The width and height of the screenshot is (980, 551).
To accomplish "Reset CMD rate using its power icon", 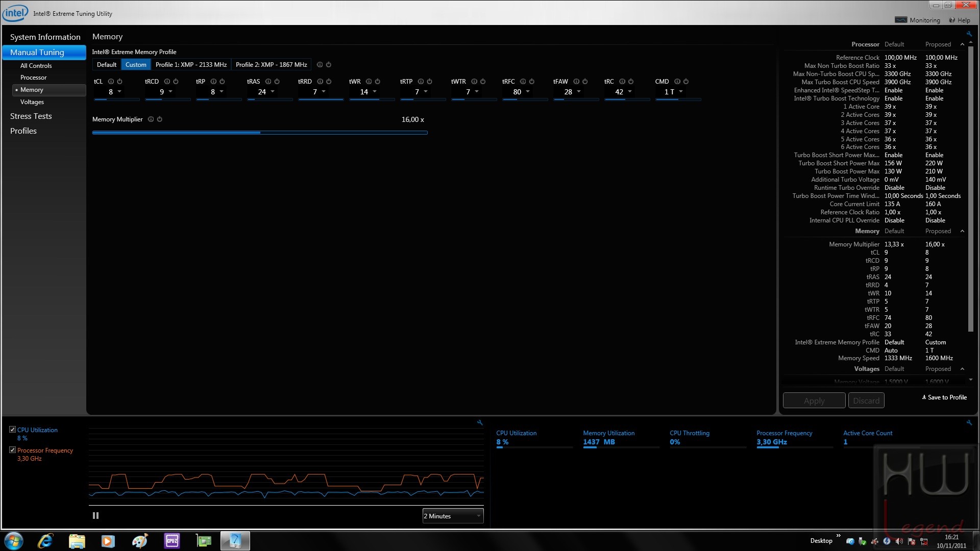I will tap(686, 82).
